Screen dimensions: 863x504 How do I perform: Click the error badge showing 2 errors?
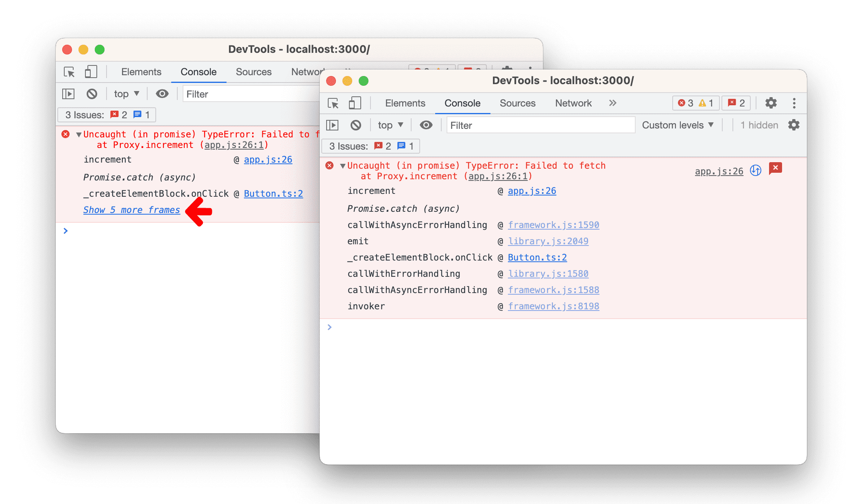pos(737,103)
